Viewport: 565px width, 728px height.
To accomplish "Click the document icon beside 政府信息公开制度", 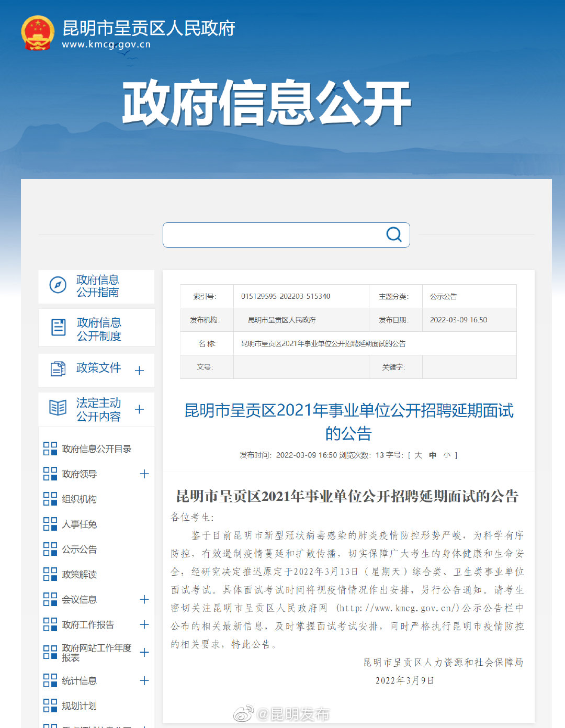I will coord(58,328).
